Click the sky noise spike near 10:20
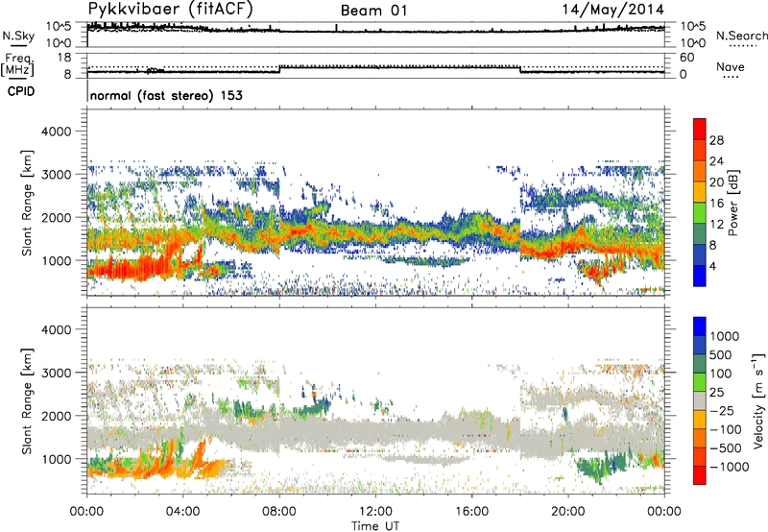The width and height of the screenshot is (768, 532). [x=337, y=28]
